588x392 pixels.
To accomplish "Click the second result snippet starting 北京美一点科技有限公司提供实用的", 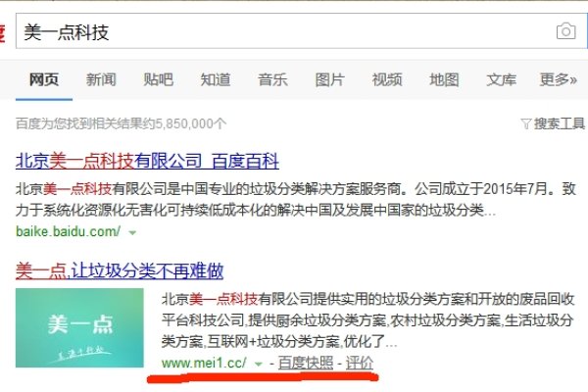I will pyautogui.click(x=367, y=320).
